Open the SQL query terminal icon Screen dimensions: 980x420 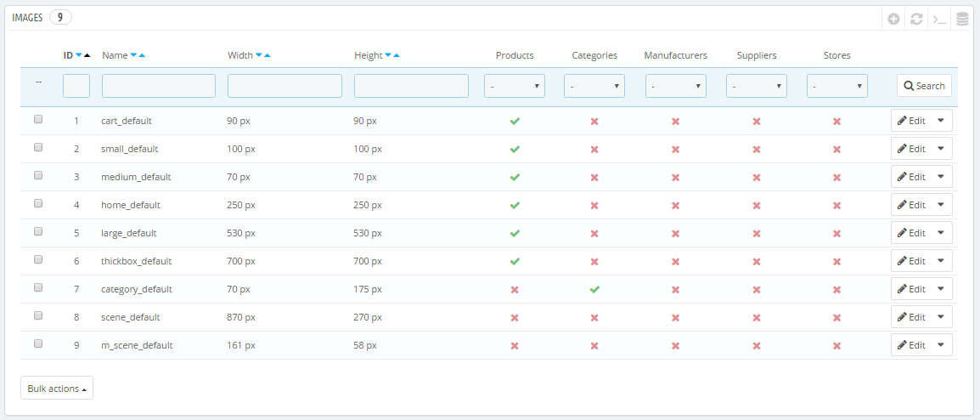[x=939, y=20]
